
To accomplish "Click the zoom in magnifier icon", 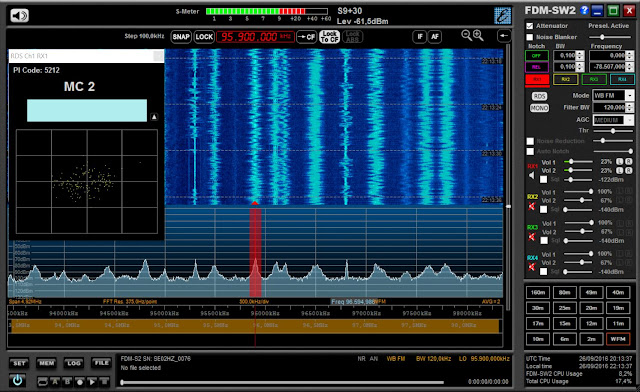I will click(x=478, y=36).
